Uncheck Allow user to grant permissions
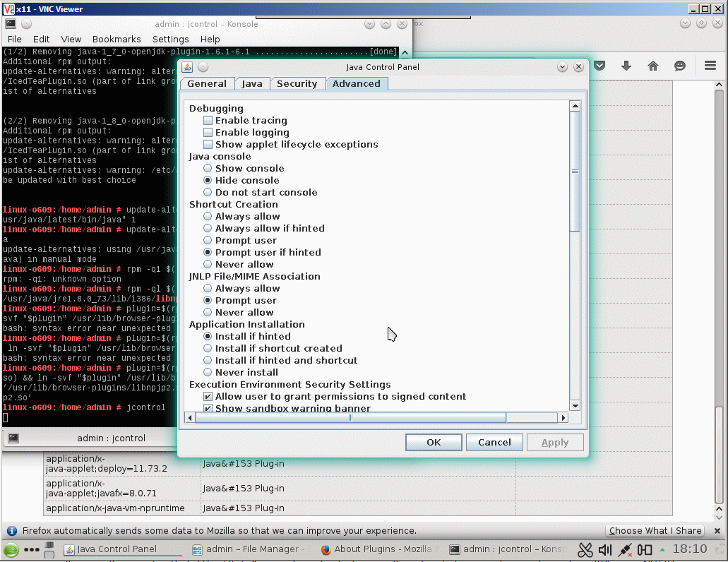Viewport: 728px width, 562px height. point(208,397)
